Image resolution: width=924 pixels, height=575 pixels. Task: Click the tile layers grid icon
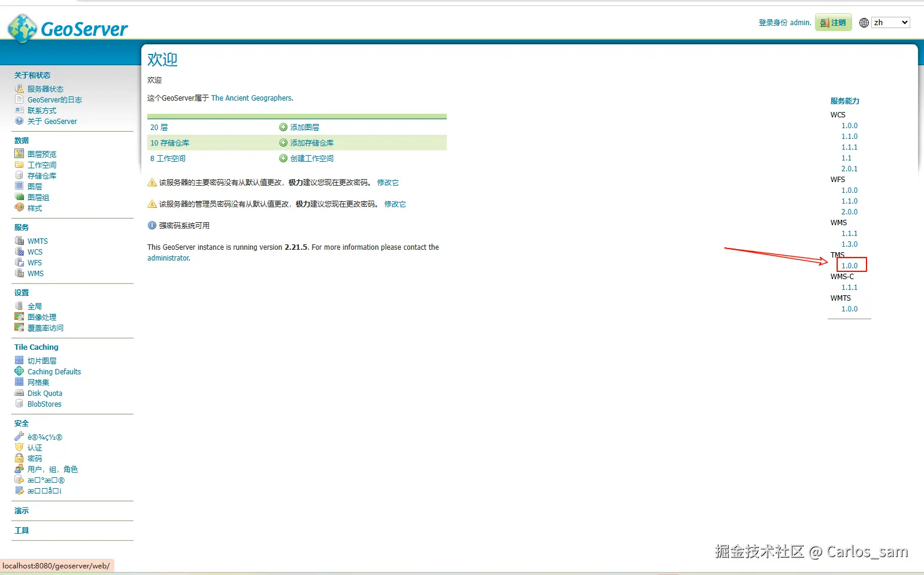tap(19, 361)
